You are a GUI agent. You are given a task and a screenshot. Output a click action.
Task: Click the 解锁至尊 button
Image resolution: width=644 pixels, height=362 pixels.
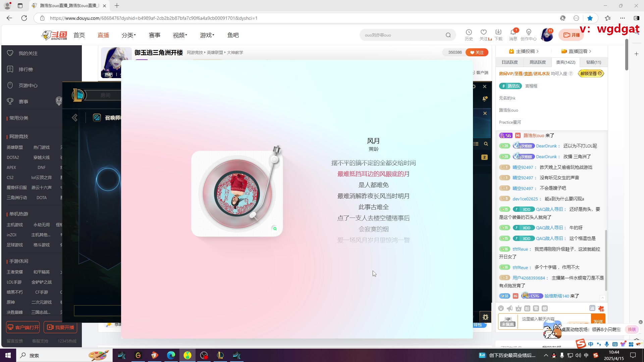(x=591, y=73)
